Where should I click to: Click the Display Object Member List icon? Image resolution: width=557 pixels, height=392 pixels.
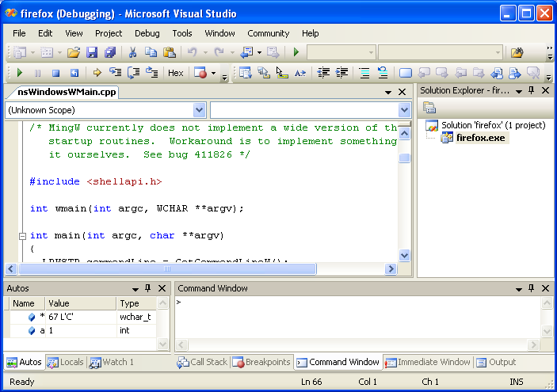246,73
